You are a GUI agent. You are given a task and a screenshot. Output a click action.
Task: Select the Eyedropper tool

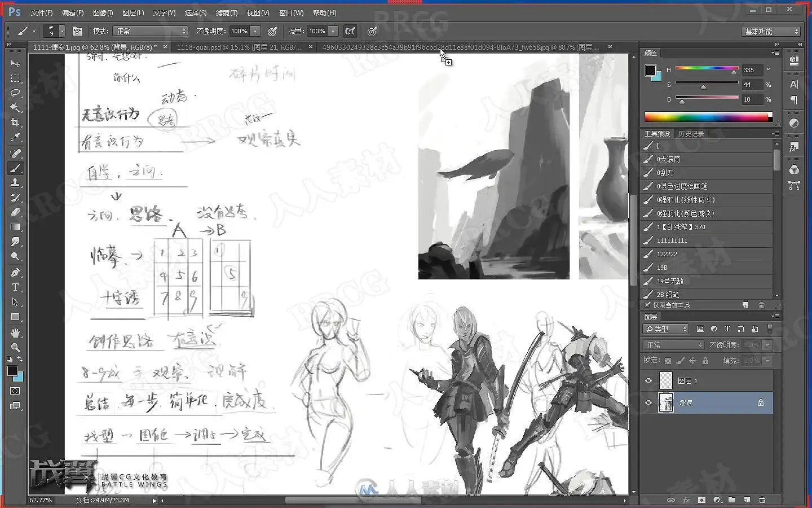tap(15, 137)
